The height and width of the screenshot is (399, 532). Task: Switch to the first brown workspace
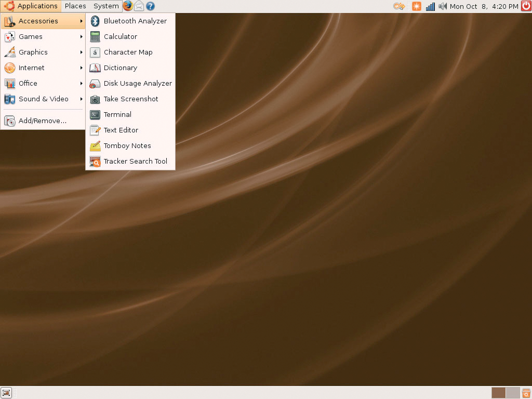click(498, 393)
